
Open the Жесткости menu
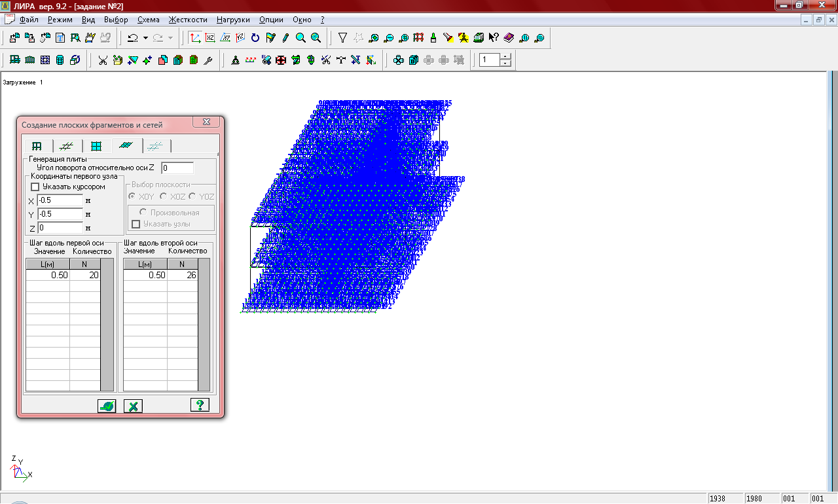click(188, 20)
